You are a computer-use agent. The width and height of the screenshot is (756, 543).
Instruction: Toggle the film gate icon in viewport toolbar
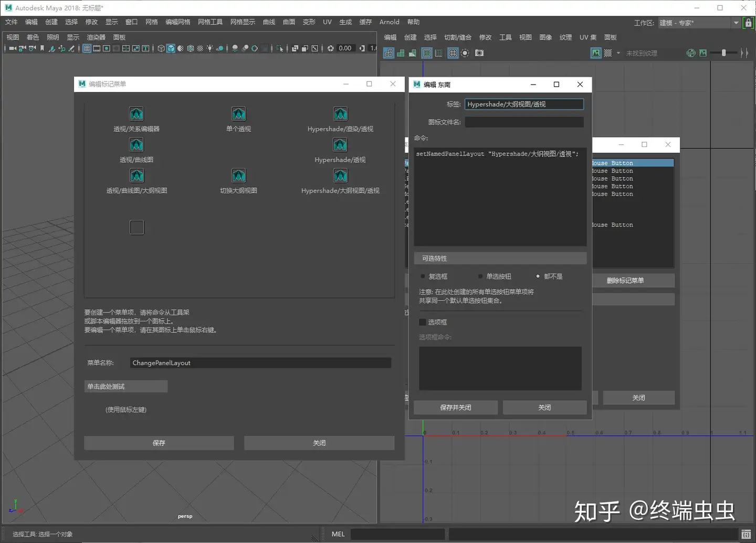click(x=97, y=48)
